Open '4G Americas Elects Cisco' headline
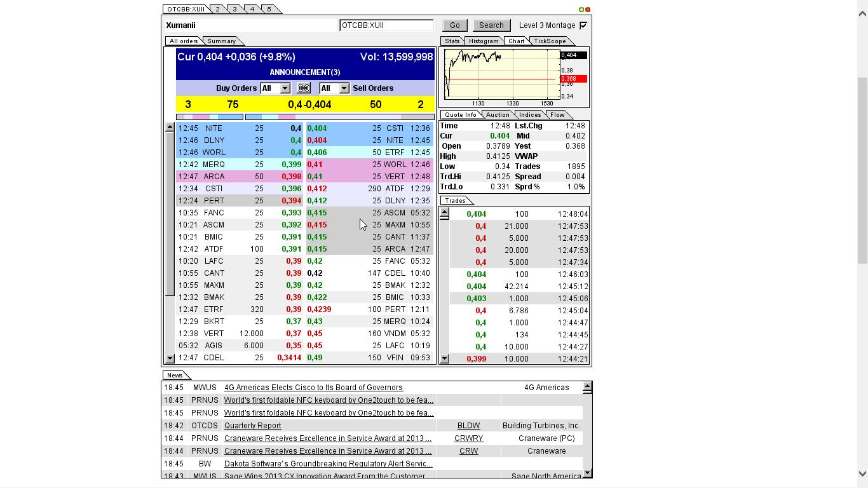868x488 pixels. [313, 388]
